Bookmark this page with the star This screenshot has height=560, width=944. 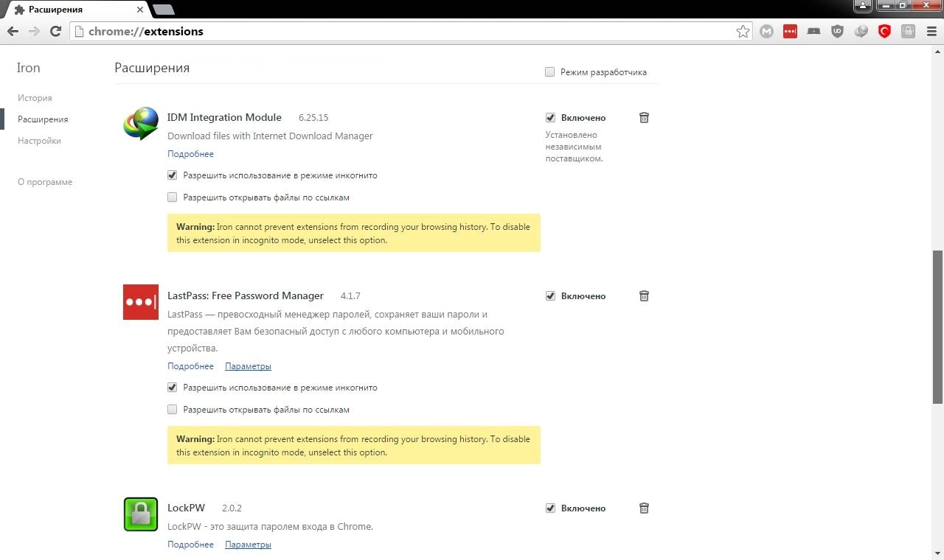coord(743,31)
